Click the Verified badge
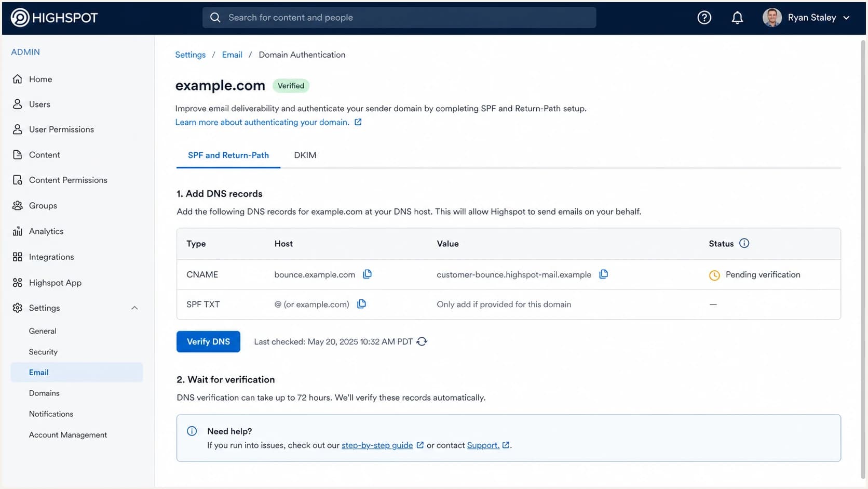 (291, 86)
